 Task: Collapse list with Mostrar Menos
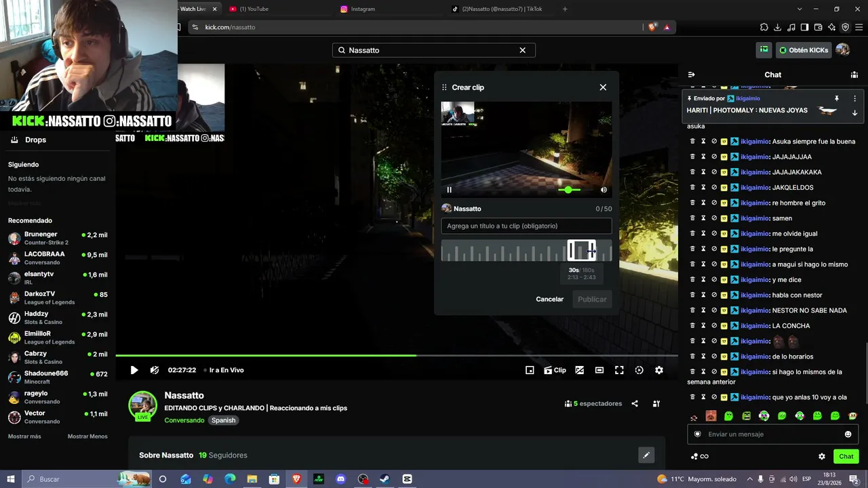click(87, 436)
